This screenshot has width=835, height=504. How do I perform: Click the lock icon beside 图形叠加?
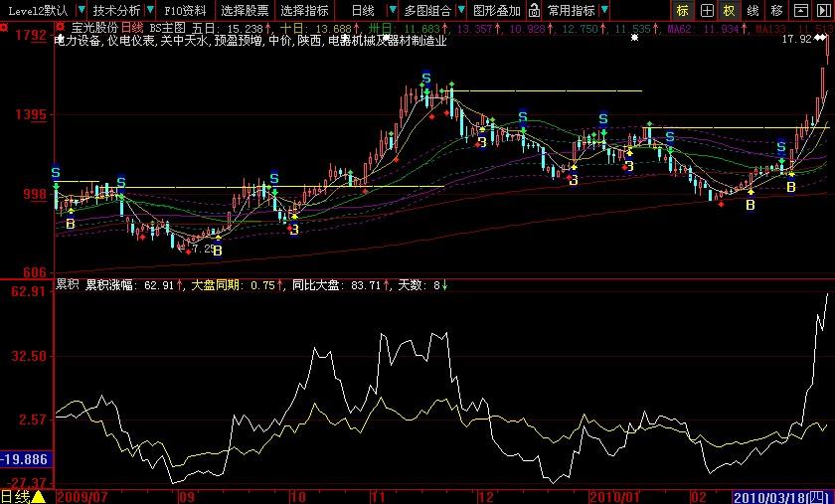[x=535, y=11]
